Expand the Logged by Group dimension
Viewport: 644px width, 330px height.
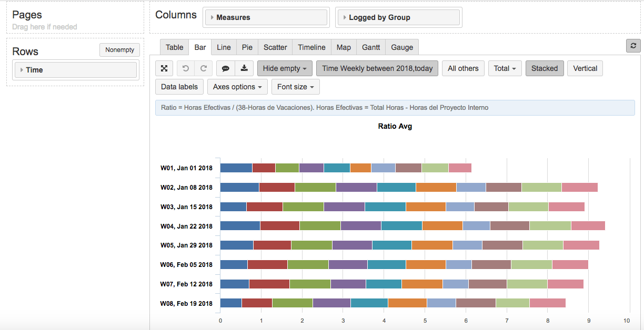(x=345, y=17)
